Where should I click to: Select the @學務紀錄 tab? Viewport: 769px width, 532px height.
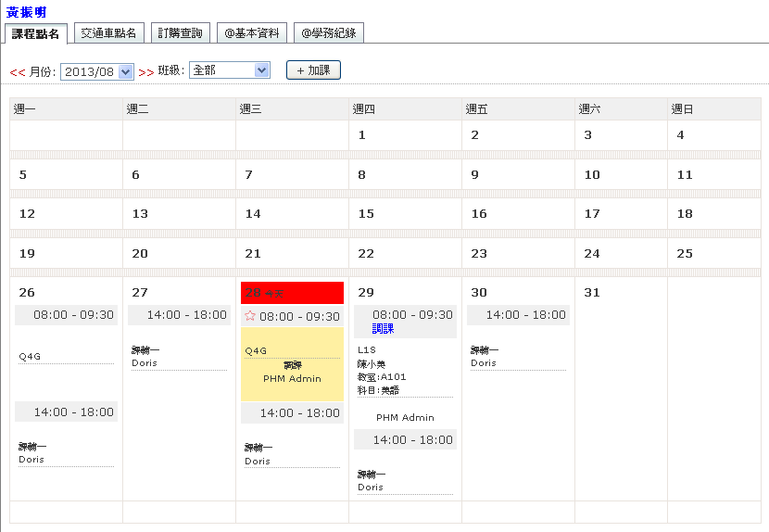click(x=329, y=32)
